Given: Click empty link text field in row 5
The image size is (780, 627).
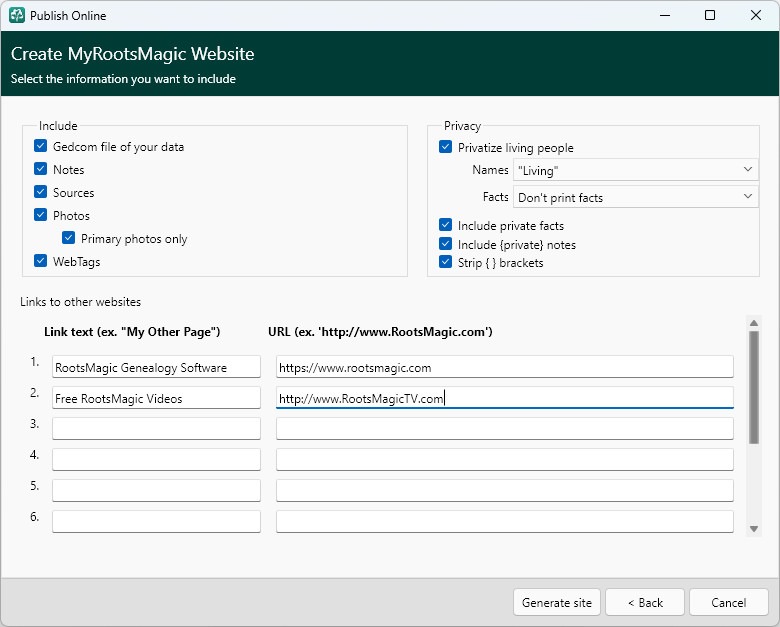Looking at the screenshot, I should tap(156, 490).
